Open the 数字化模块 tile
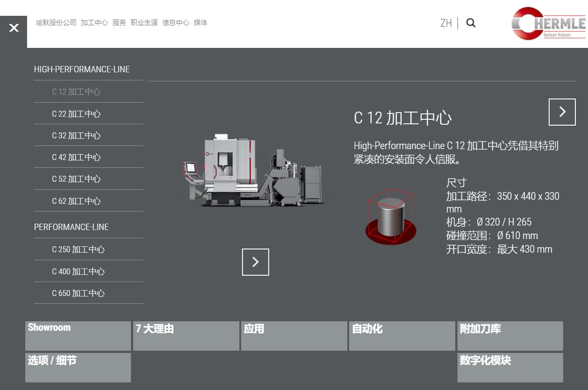This screenshot has height=390, width=588. [x=510, y=367]
